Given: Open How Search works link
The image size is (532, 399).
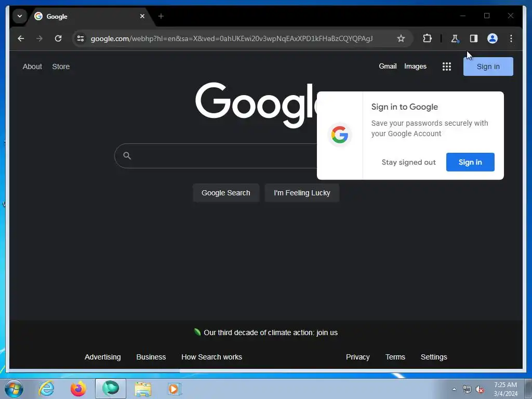Looking at the screenshot, I should [x=212, y=357].
